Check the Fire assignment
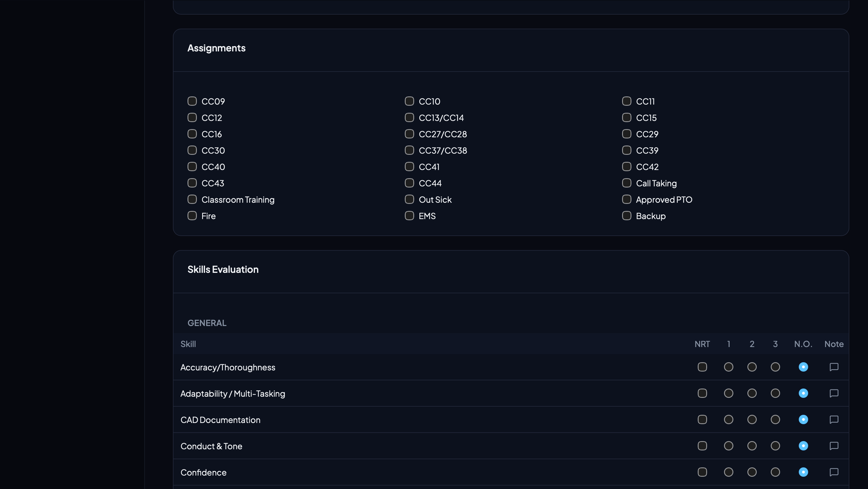The image size is (868, 489). point(192,216)
